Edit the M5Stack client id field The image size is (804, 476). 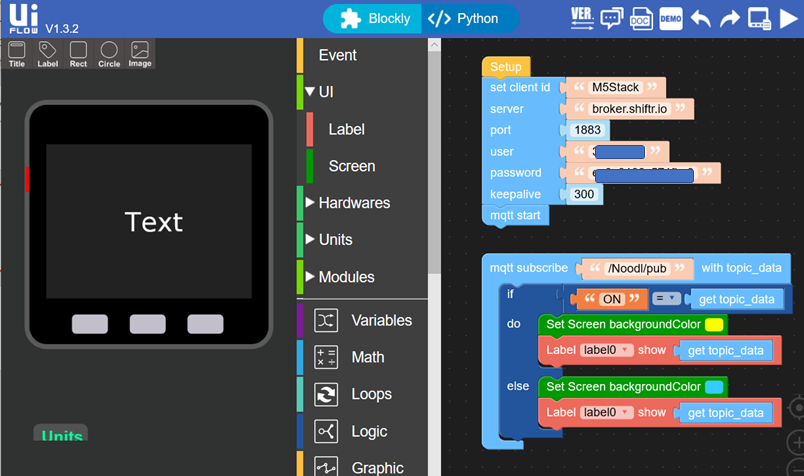coord(615,87)
